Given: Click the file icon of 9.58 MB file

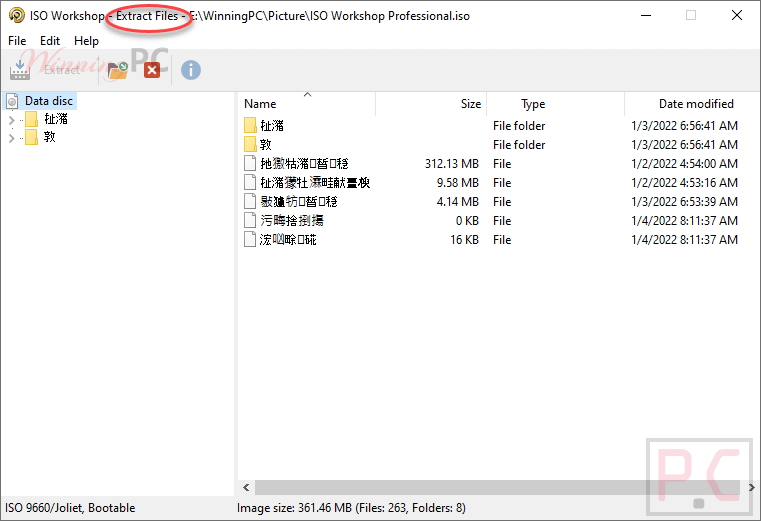Looking at the screenshot, I should (x=250, y=182).
